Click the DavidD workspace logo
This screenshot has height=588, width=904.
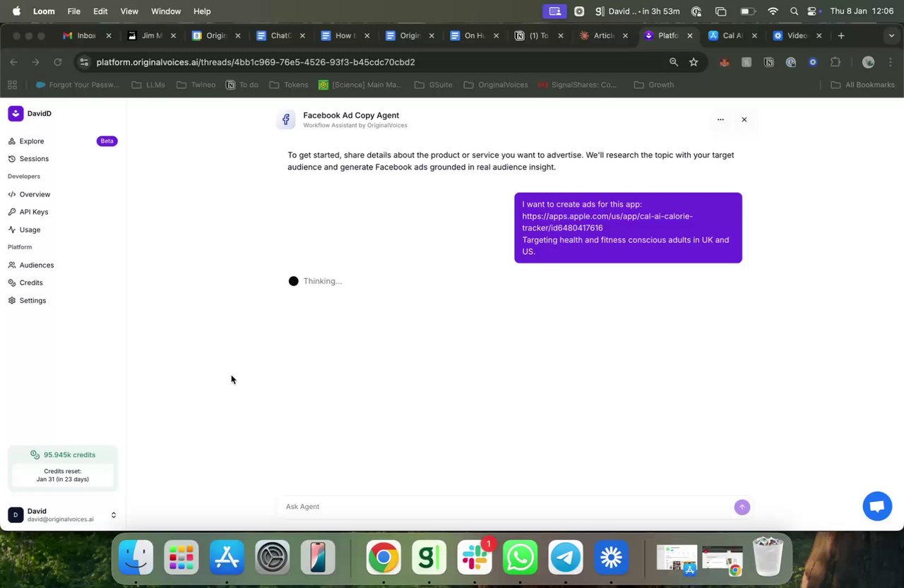coord(16,114)
